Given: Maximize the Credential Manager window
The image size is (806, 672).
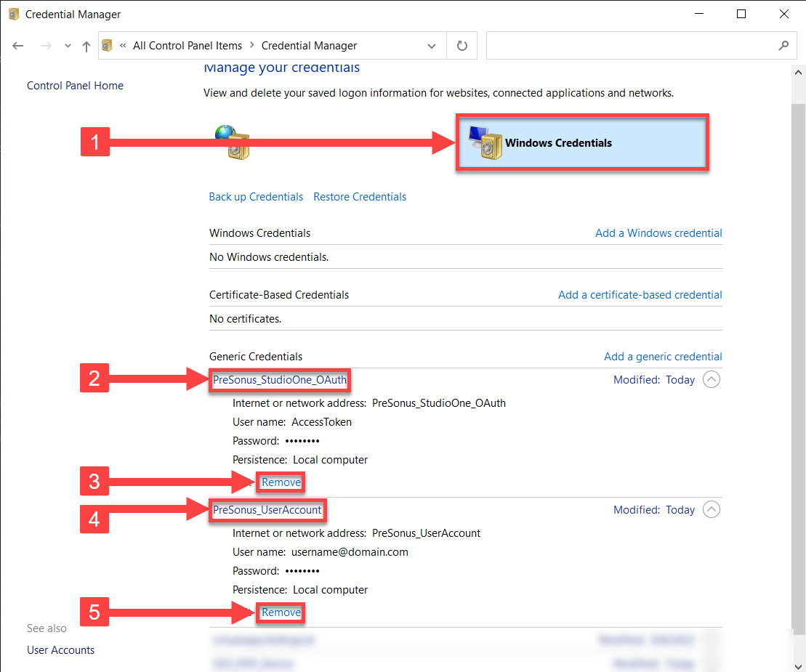Looking at the screenshot, I should point(741,14).
